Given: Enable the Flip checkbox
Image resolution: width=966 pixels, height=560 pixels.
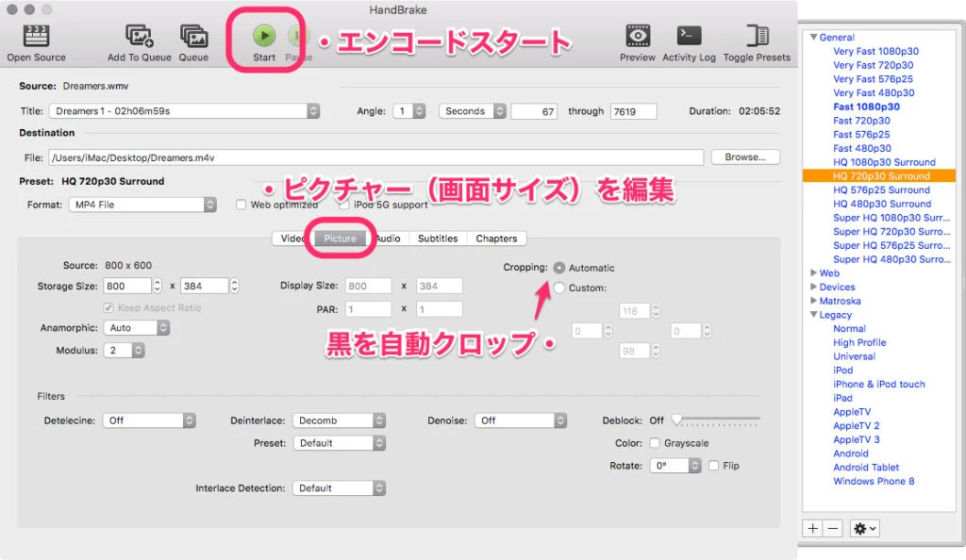Looking at the screenshot, I should point(713,466).
